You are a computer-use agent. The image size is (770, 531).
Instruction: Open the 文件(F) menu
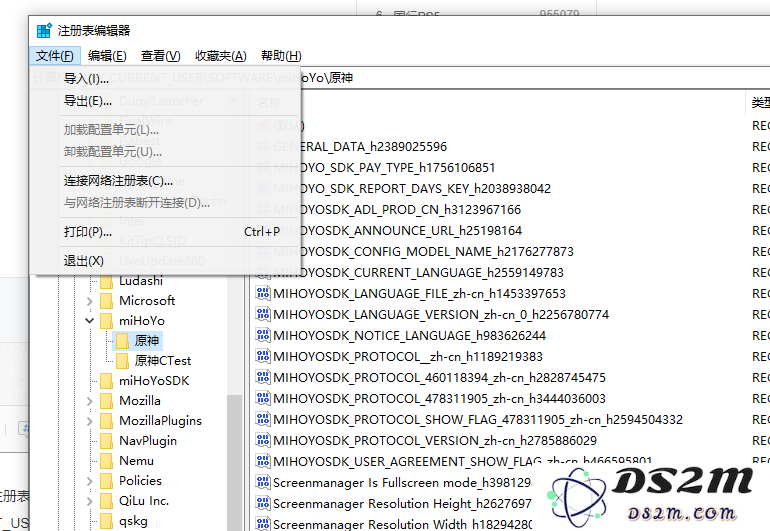click(x=55, y=56)
